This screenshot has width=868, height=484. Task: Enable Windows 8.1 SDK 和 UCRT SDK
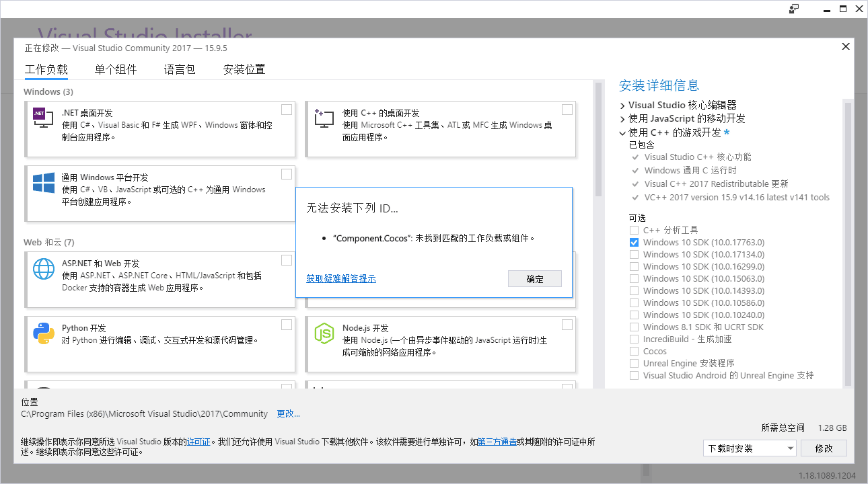click(x=634, y=327)
